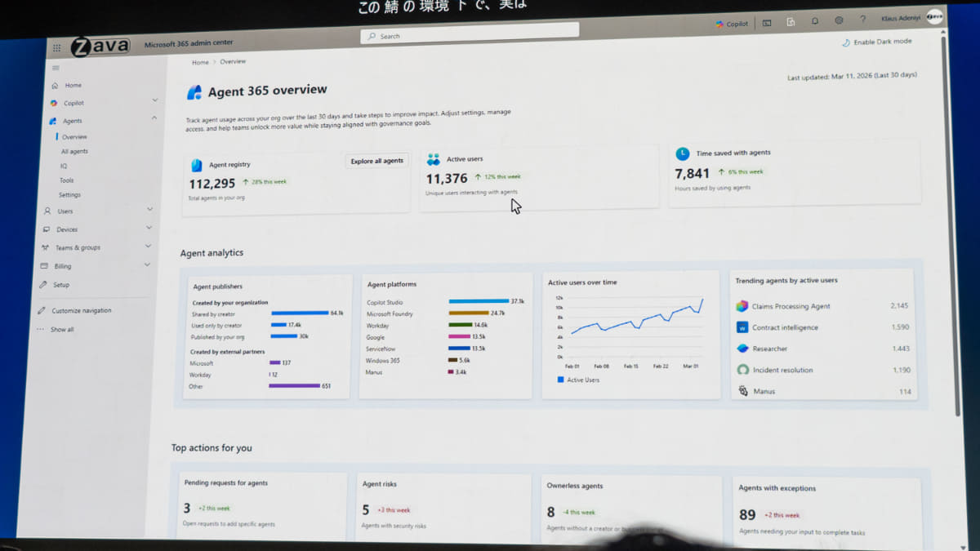The width and height of the screenshot is (980, 551).
Task: Open Tools under Agents
Action: [x=66, y=180]
